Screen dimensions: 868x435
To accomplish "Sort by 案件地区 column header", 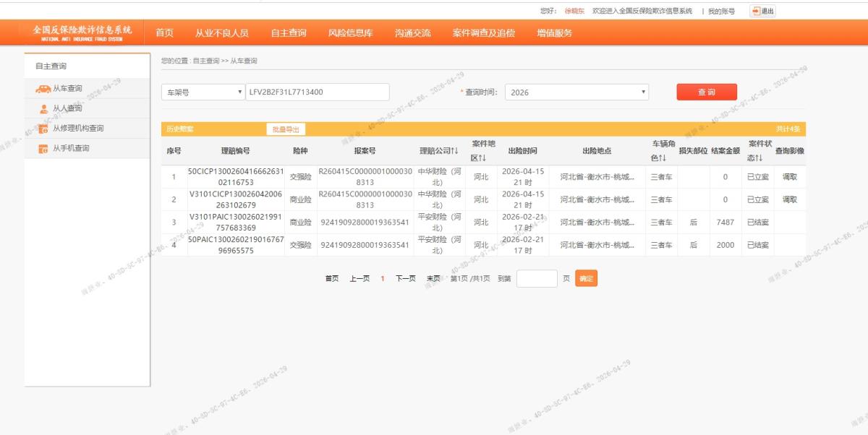I will pyautogui.click(x=482, y=151).
